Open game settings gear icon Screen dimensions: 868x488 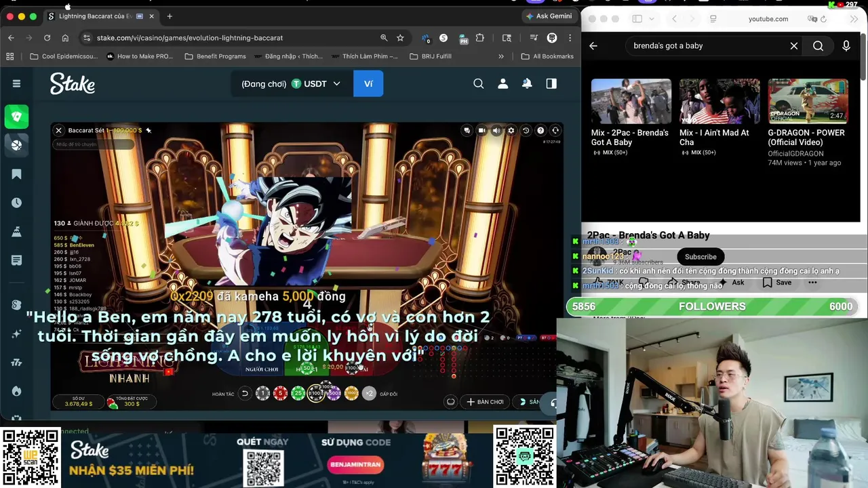coord(511,130)
